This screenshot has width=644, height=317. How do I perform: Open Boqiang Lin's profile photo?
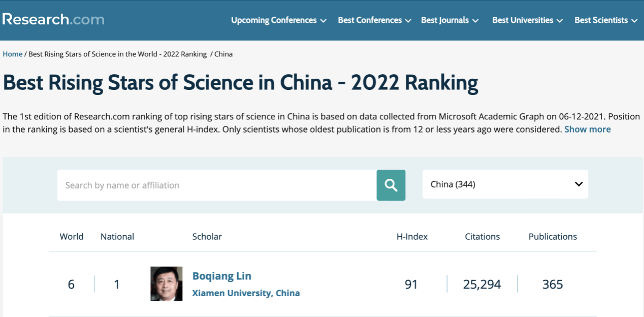coord(166,284)
